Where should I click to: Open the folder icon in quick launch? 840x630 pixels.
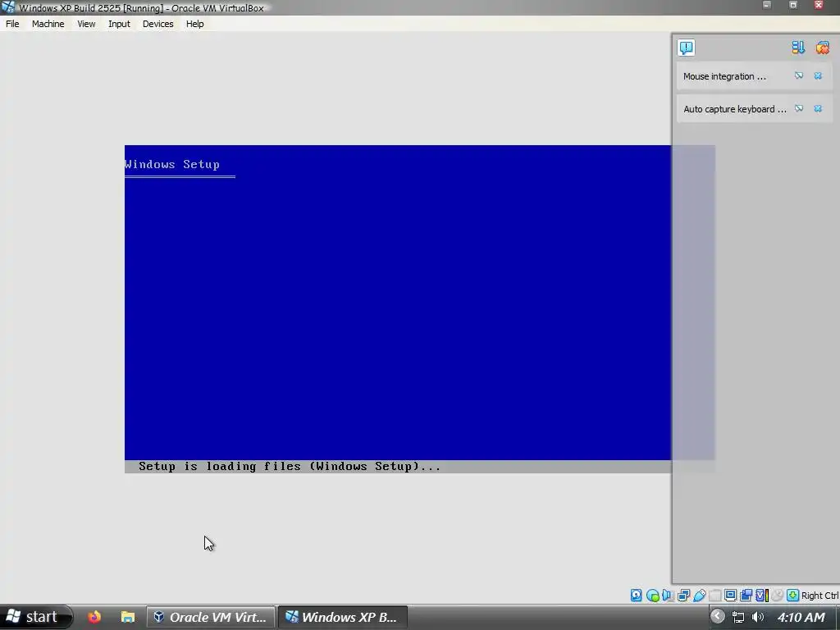point(127,617)
